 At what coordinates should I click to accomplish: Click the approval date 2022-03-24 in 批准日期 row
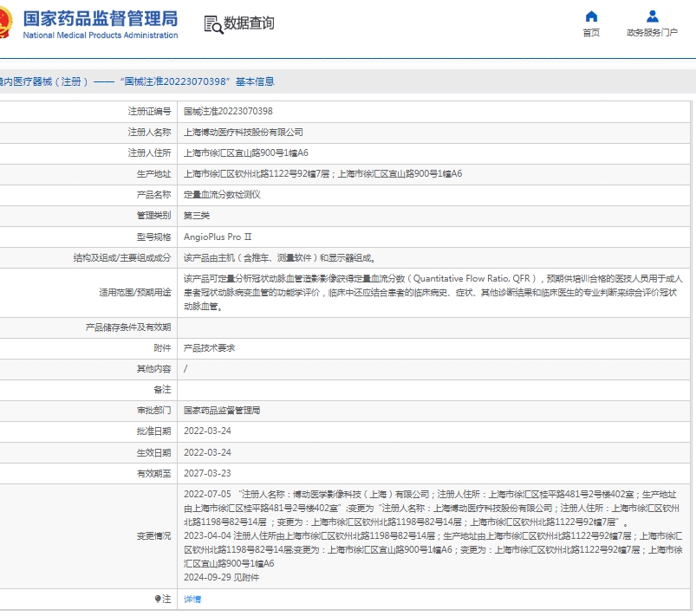coord(207,431)
